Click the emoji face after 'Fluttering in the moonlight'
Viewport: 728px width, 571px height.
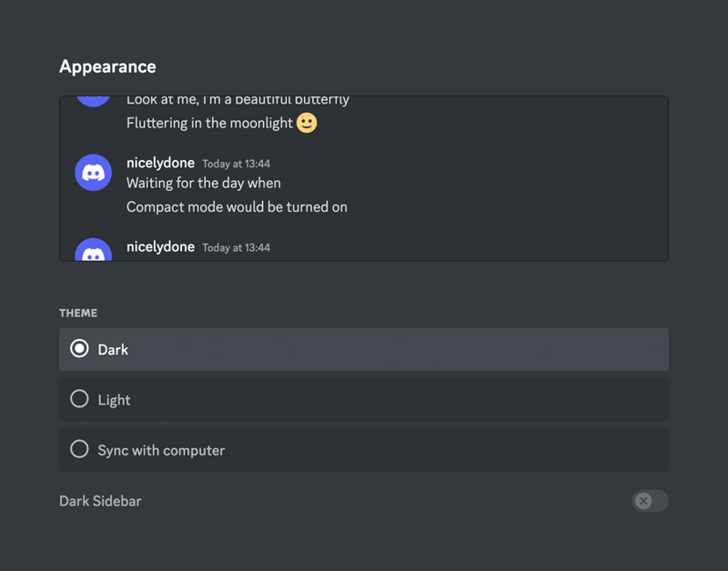(306, 122)
